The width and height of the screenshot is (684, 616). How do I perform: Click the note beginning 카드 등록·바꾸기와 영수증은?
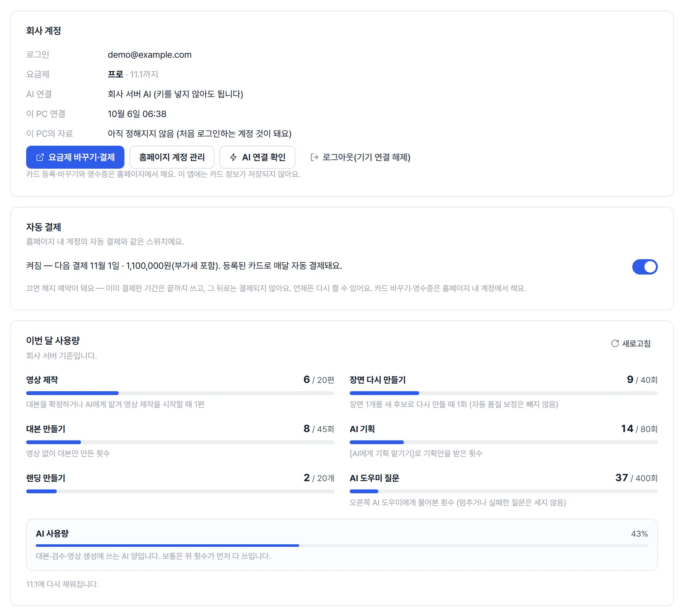tap(163, 174)
